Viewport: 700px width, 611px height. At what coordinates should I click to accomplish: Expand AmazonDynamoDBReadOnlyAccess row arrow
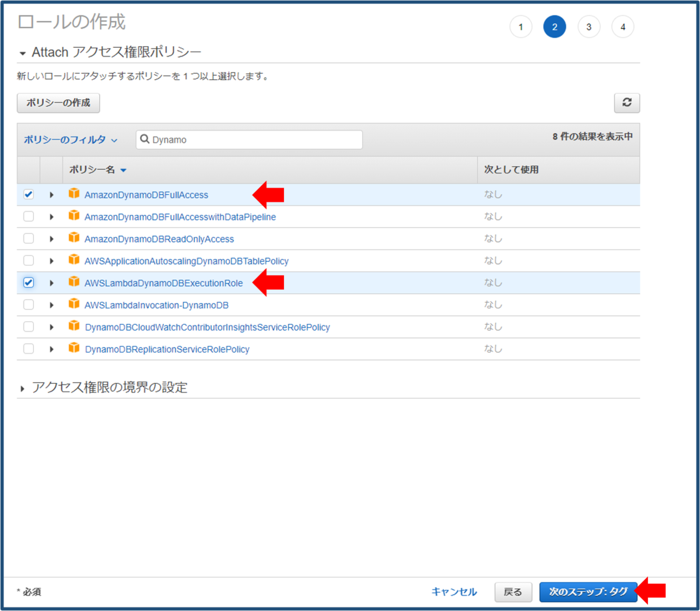(51, 239)
